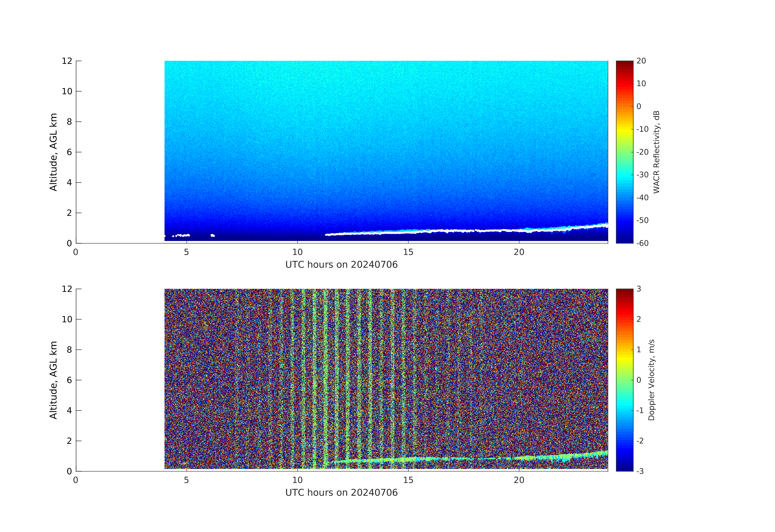Screen dimensions: 775x532
Task: Click the top plot's Altitude axis label
Action: [x=53, y=152]
